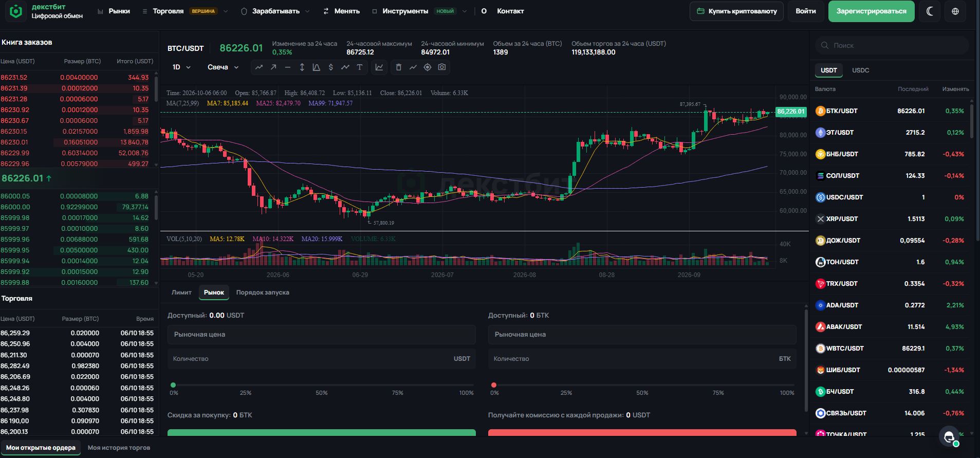Click the Поиск search field

[x=892, y=45]
